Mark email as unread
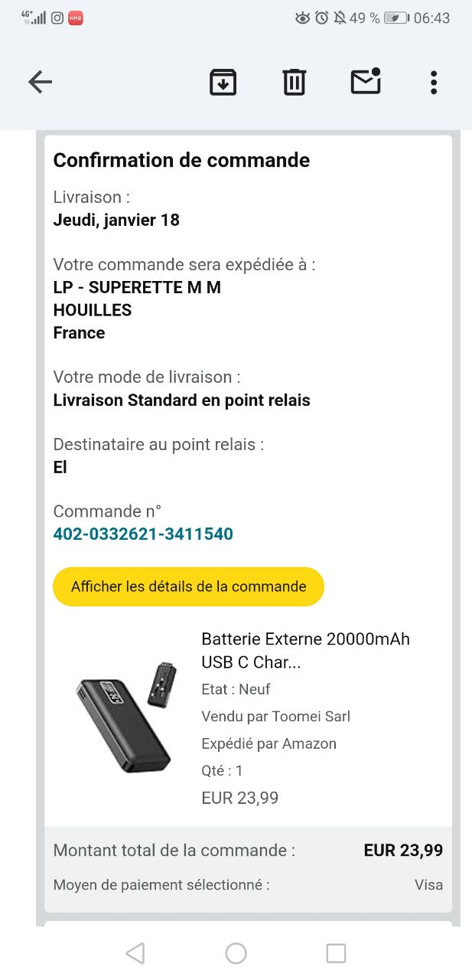 coord(366,82)
